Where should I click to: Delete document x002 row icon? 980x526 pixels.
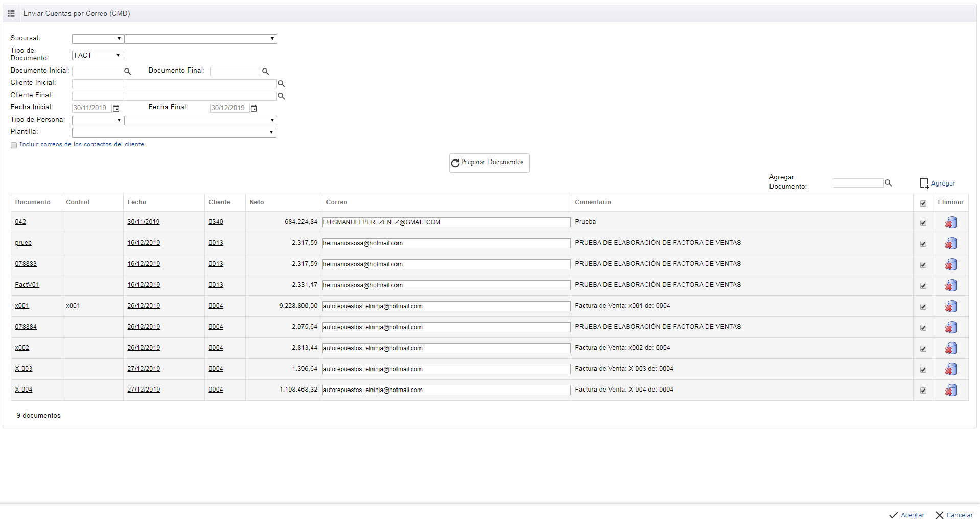tap(951, 348)
